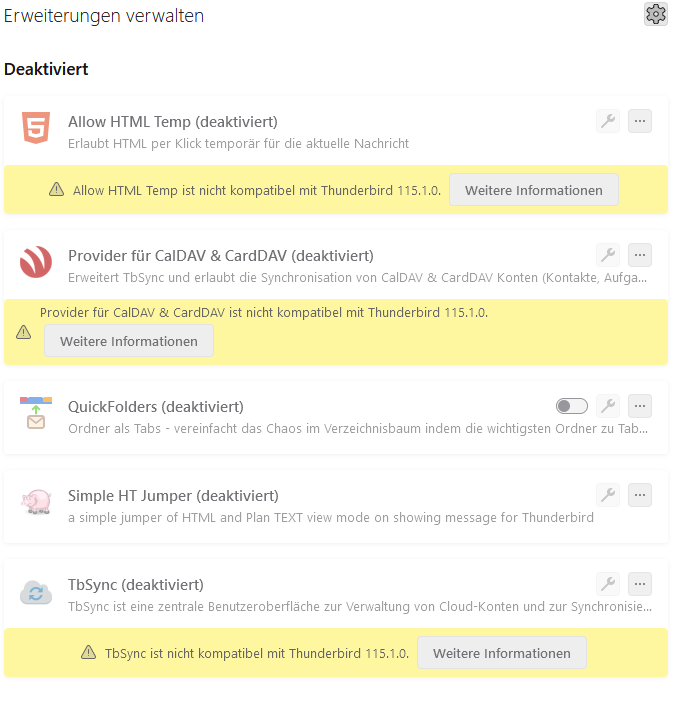Open the TbSync more options menu
Image resolution: width=676 pixels, height=704 pixels.
[640, 584]
